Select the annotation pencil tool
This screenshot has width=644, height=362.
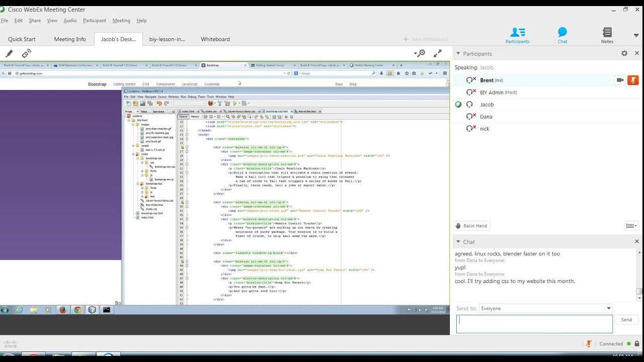(x=9, y=53)
